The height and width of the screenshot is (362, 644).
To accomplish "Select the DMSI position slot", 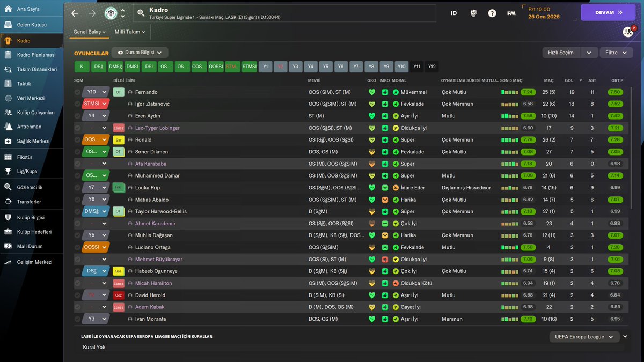I will tap(132, 67).
